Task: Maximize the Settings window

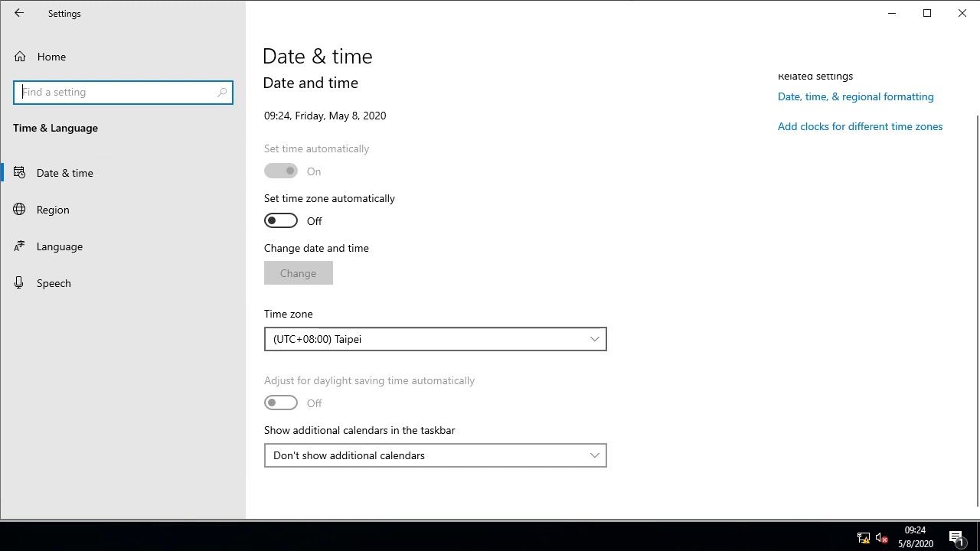Action: [x=927, y=13]
